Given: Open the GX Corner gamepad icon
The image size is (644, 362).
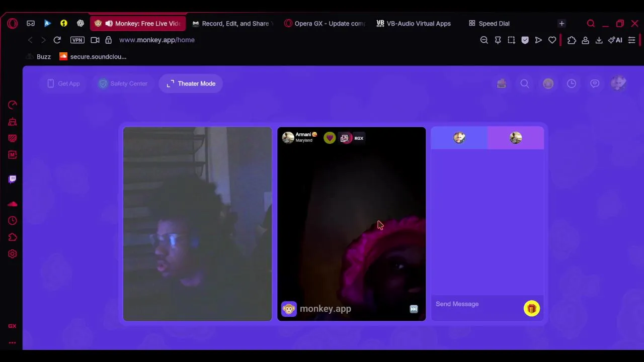Looking at the screenshot, I should point(31,23).
